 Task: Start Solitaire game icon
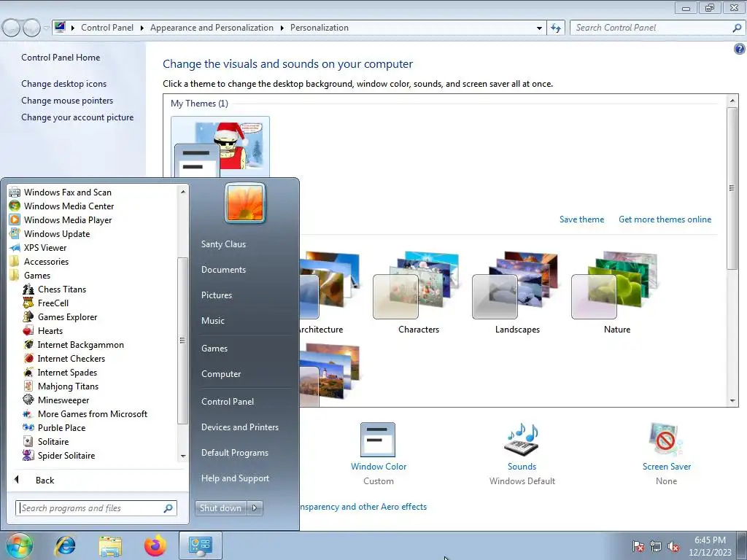[28, 441]
